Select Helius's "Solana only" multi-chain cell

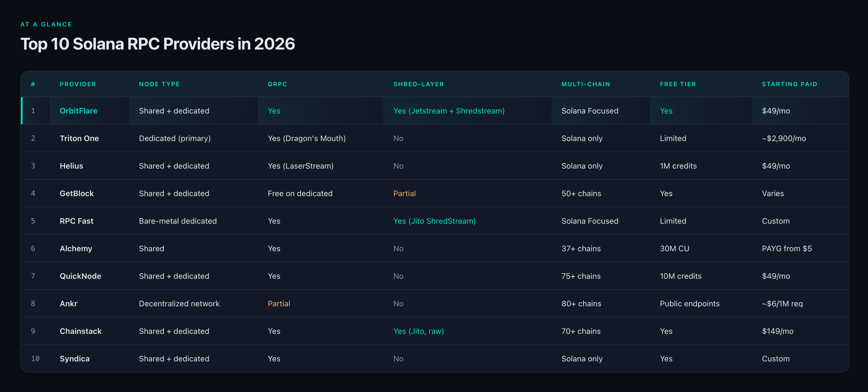(x=582, y=166)
